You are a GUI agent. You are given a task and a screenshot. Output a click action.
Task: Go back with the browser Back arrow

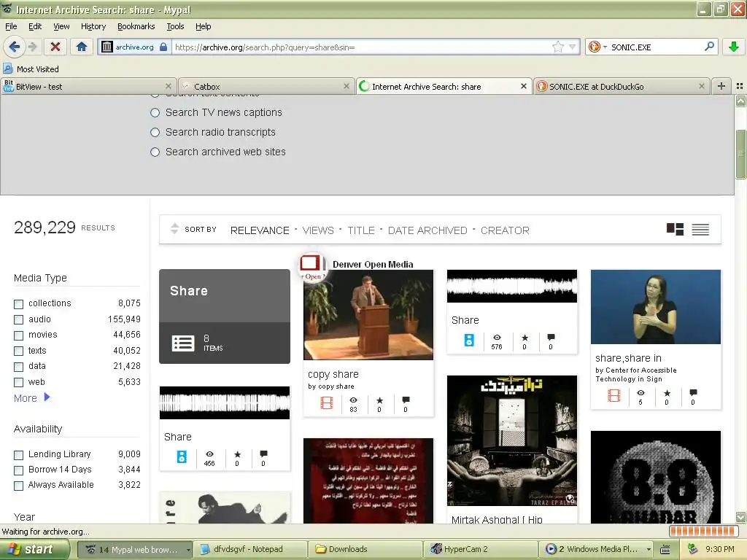pyautogui.click(x=14, y=47)
